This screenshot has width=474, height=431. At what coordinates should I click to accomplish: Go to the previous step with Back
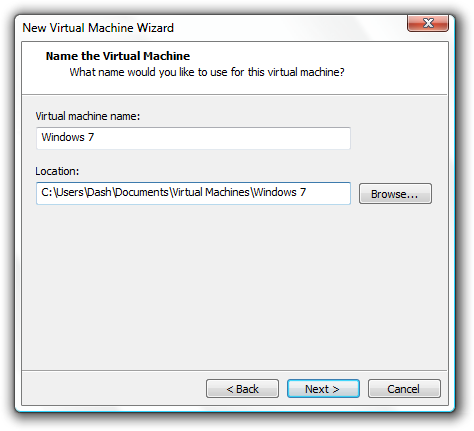click(242, 388)
